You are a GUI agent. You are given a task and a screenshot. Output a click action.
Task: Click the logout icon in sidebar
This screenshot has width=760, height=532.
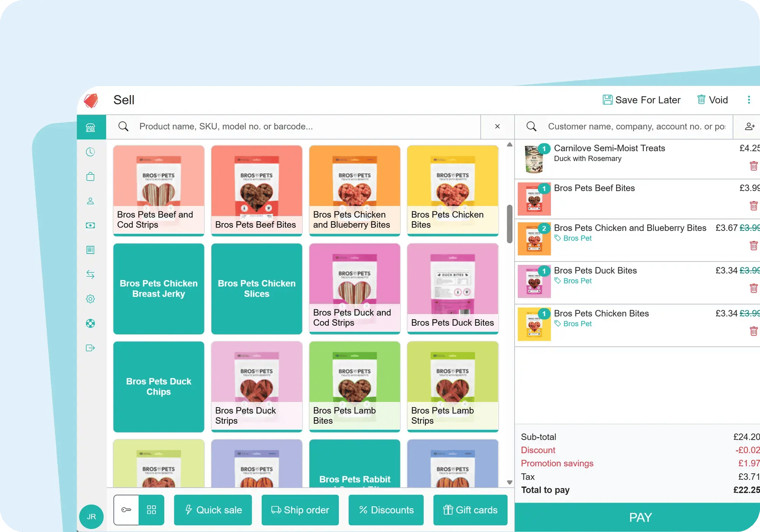(90, 348)
